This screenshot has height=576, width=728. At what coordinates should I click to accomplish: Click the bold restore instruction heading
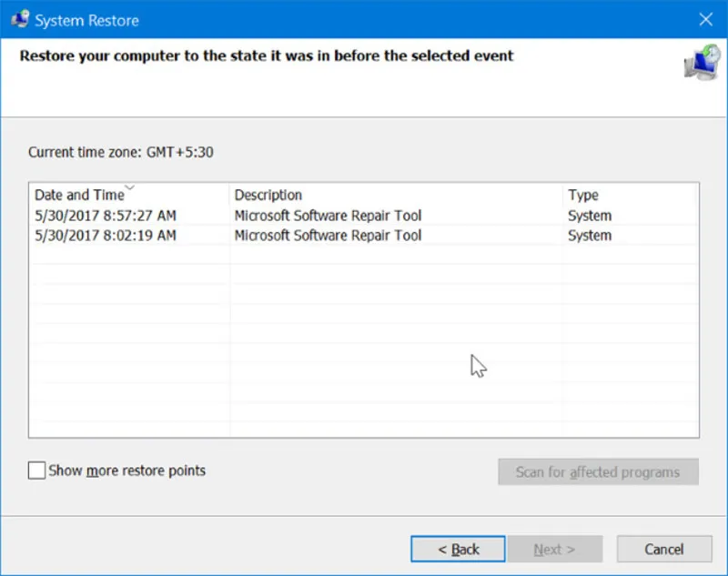(x=267, y=56)
